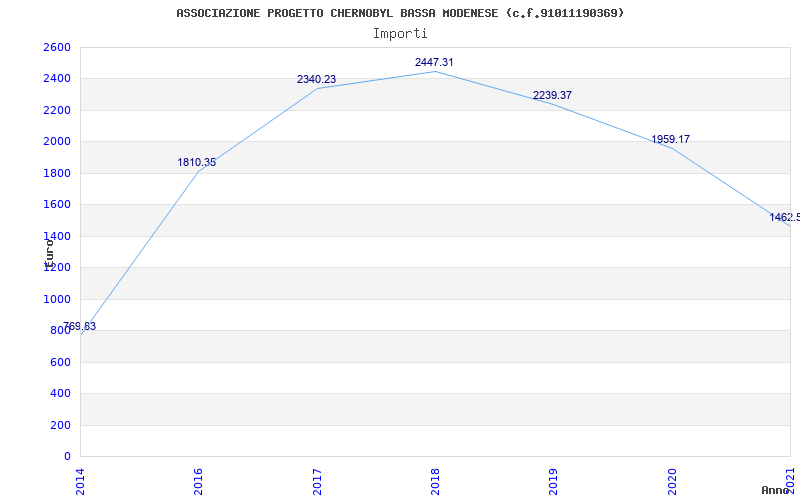This screenshot has height=500, width=800.
Task: Select the 769.83 data label
Action: (79, 327)
